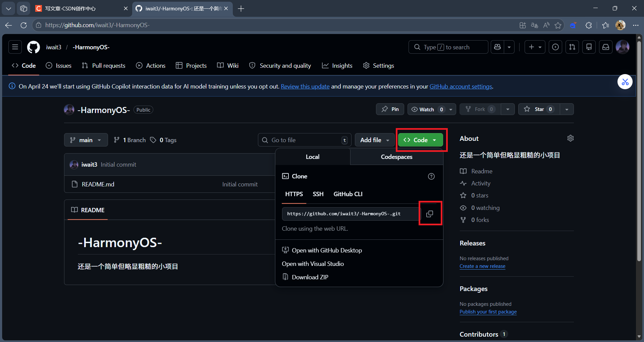Select the Local tab in clone panel
644x342 pixels.
tap(313, 157)
